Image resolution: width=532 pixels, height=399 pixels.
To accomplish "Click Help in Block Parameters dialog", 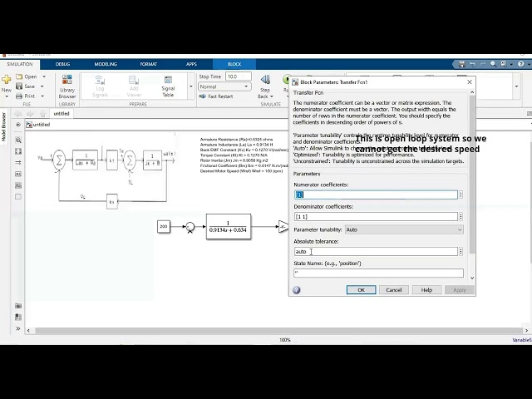I will tap(426, 290).
